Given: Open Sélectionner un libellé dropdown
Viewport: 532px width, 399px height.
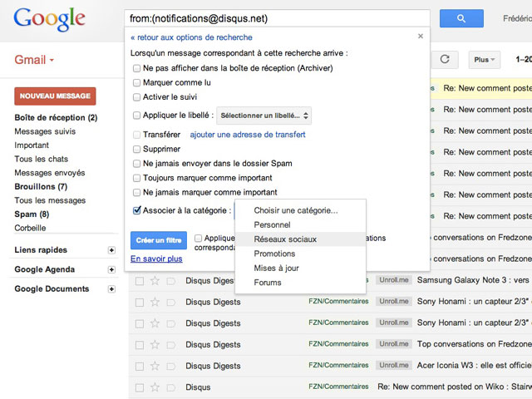Looking at the screenshot, I should pos(264,116).
